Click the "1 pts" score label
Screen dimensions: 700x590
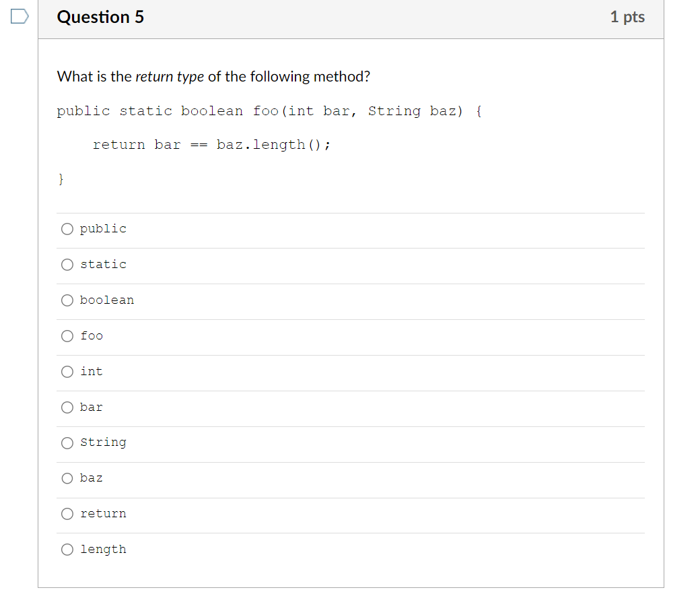pyautogui.click(x=627, y=17)
